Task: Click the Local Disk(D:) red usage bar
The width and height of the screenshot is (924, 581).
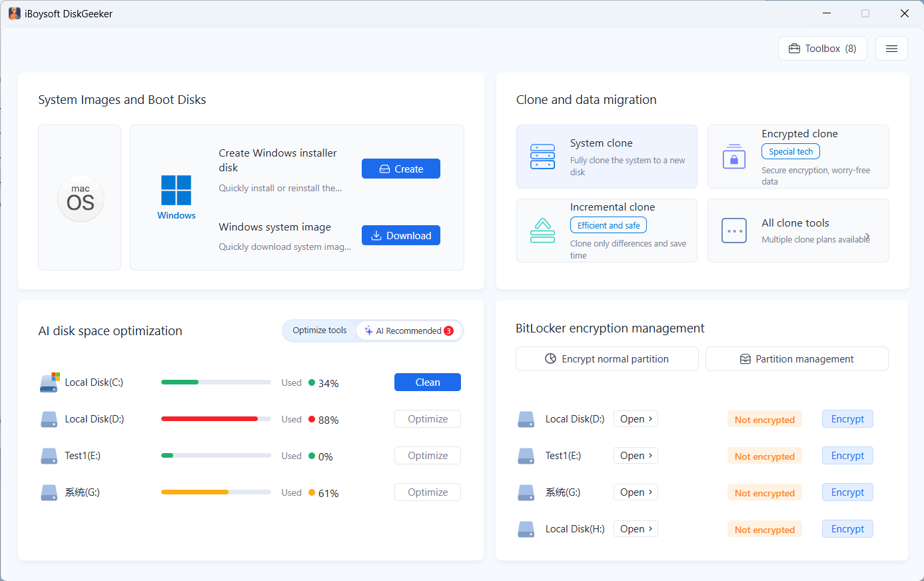Action: click(216, 419)
